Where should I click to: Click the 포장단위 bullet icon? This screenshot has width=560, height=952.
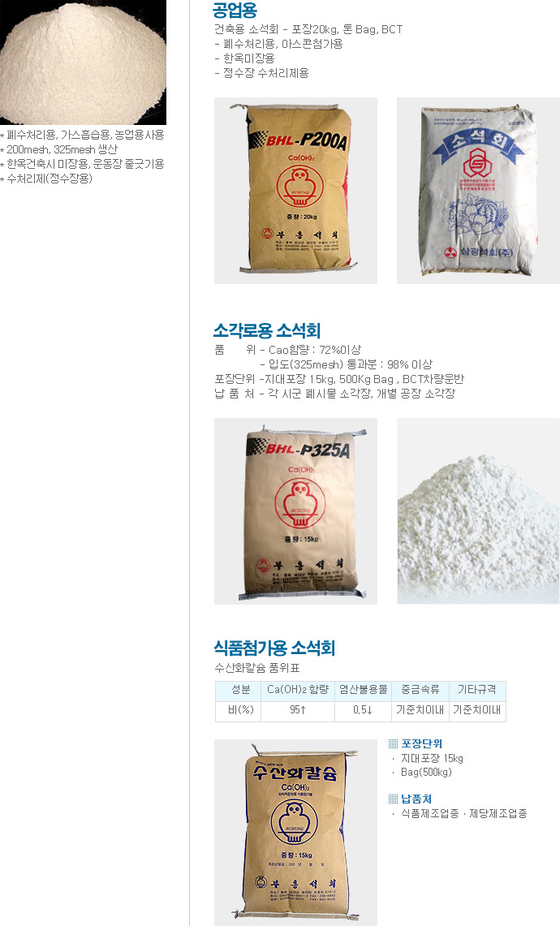pyautogui.click(x=393, y=743)
